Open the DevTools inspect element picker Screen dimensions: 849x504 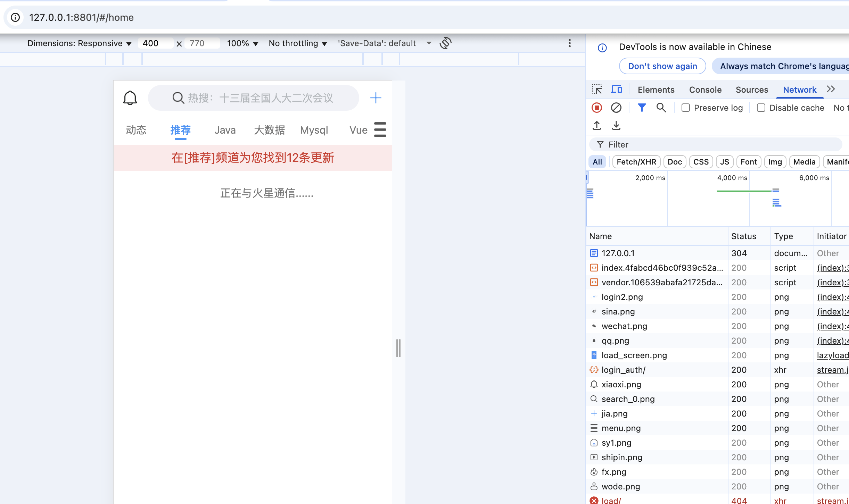(x=597, y=89)
